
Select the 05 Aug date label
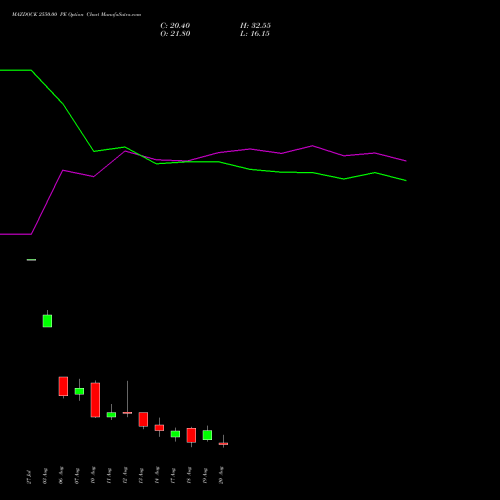(45, 476)
